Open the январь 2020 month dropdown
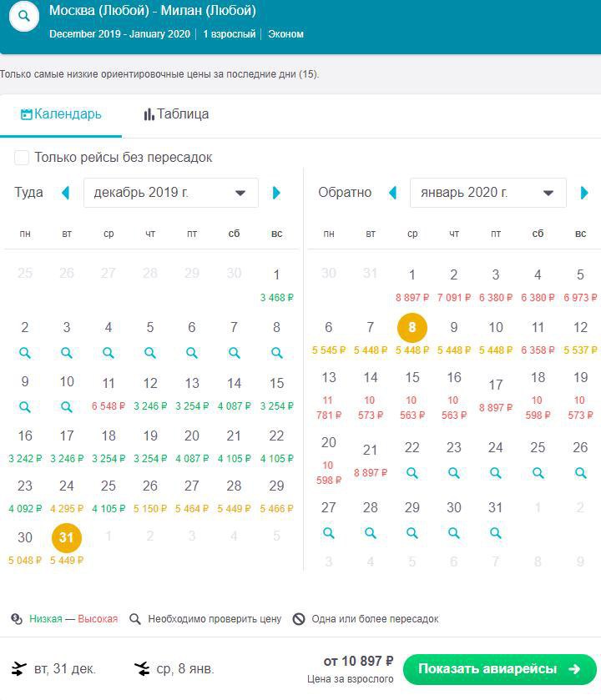The image size is (601, 700). 488,193
